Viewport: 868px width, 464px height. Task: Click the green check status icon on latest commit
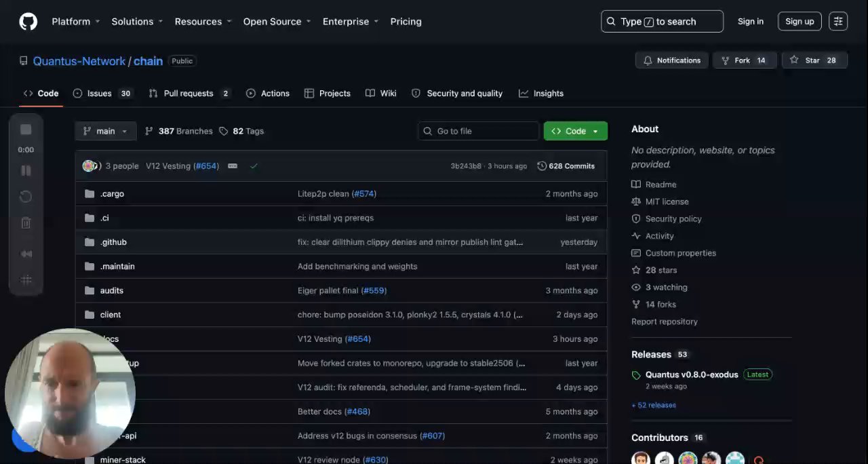click(254, 166)
